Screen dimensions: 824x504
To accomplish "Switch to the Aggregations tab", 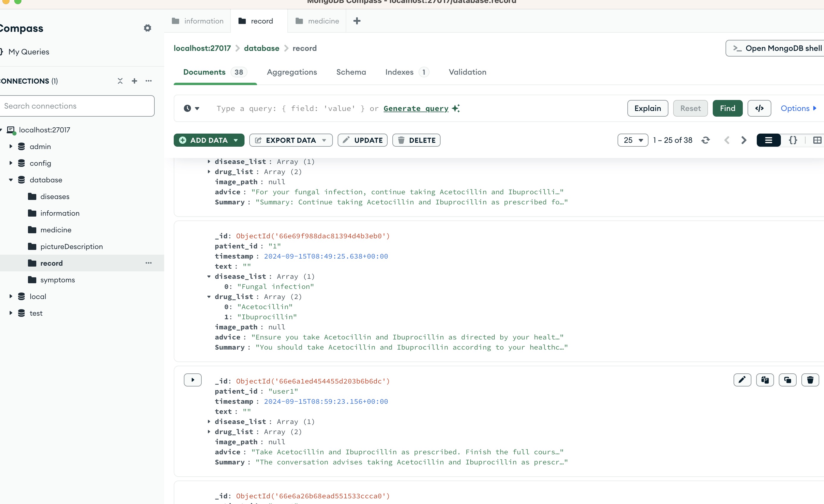I will 292,72.
